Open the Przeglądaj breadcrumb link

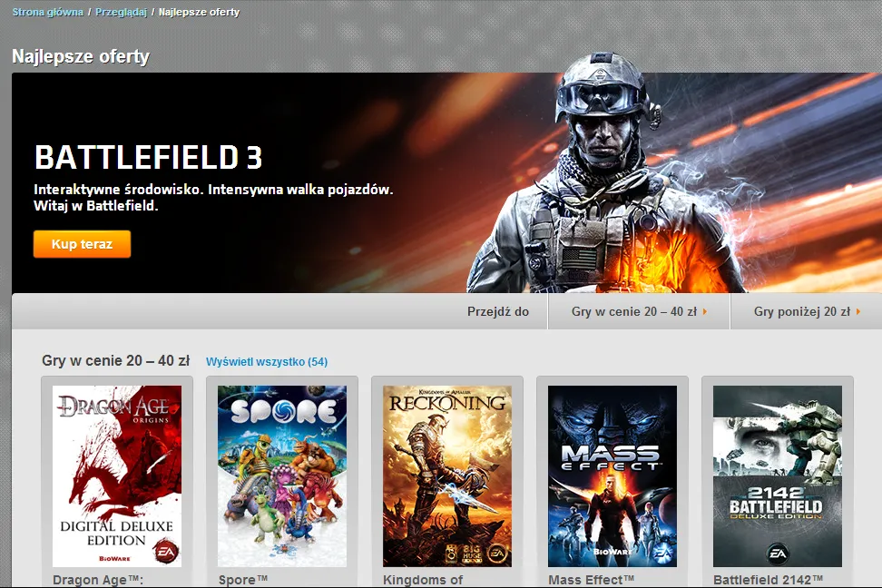pyautogui.click(x=121, y=12)
